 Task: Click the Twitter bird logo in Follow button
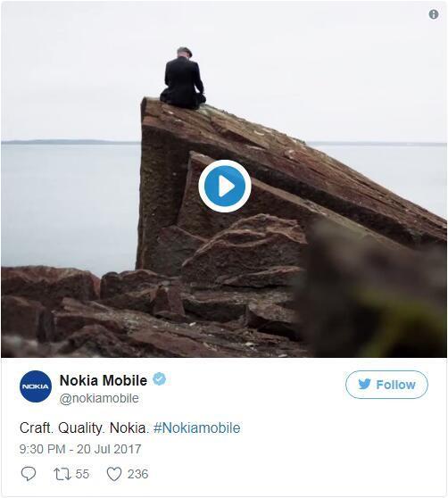364,385
